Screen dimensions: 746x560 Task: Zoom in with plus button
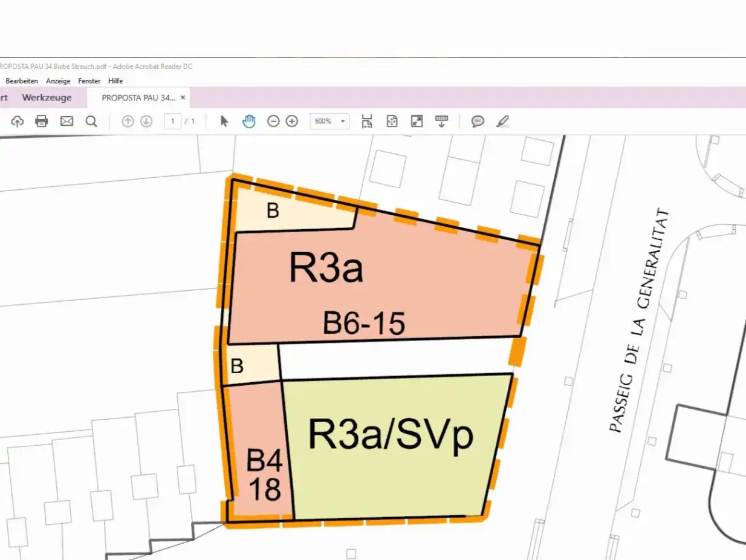292,122
